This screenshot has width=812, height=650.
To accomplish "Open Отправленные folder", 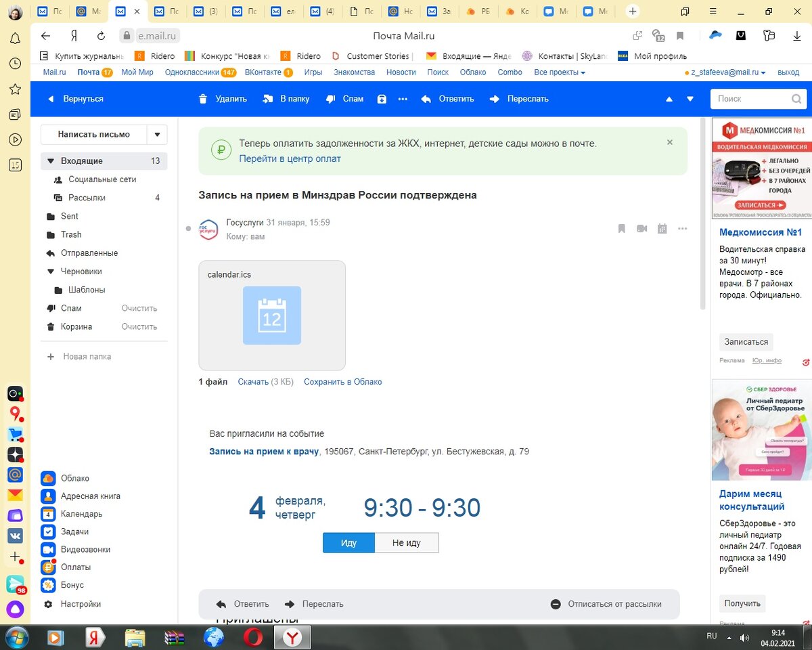I will click(x=89, y=253).
